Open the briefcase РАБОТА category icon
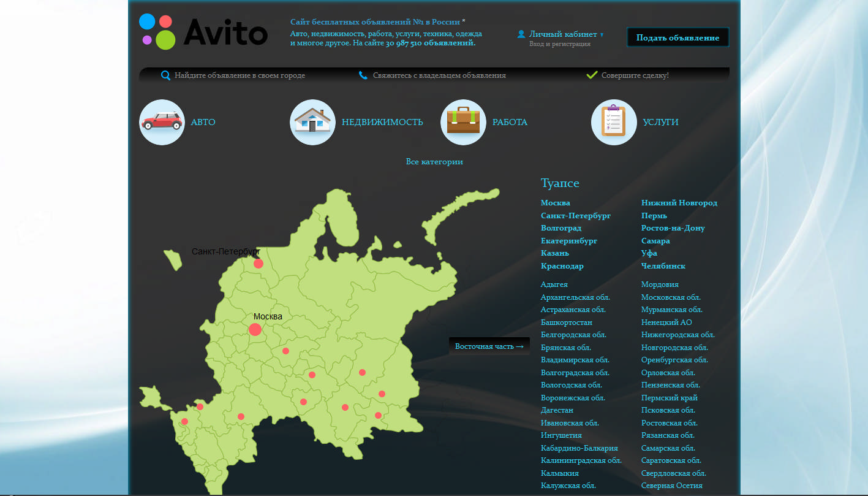 463,122
